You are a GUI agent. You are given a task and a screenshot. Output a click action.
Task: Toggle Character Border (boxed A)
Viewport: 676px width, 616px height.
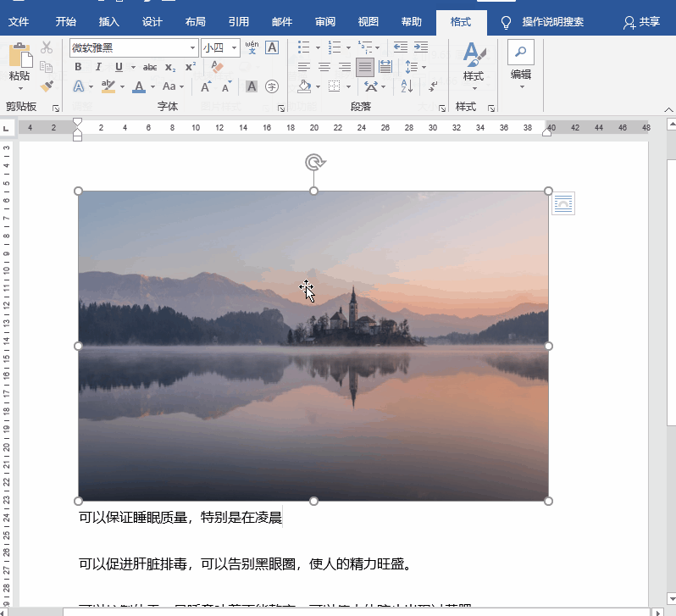point(272,47)
